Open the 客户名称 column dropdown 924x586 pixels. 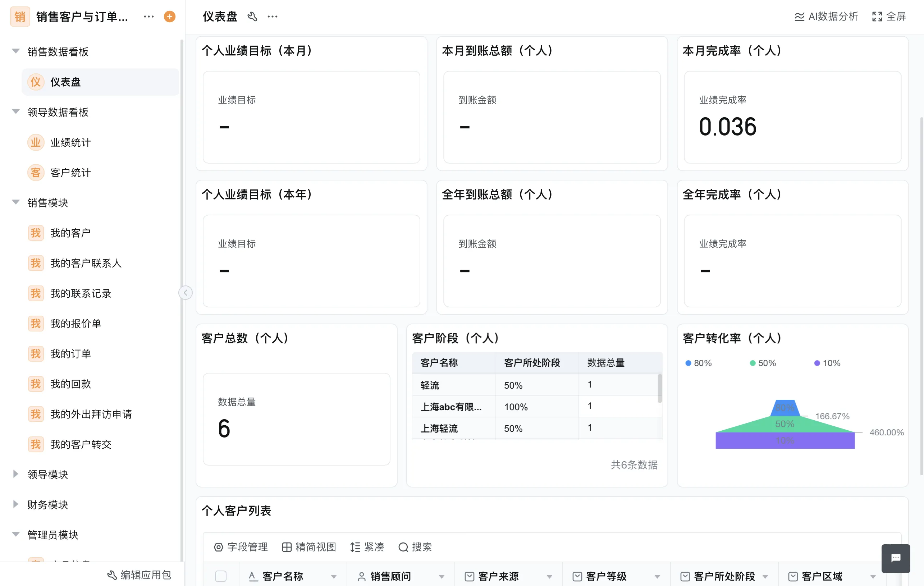[333, 576]
